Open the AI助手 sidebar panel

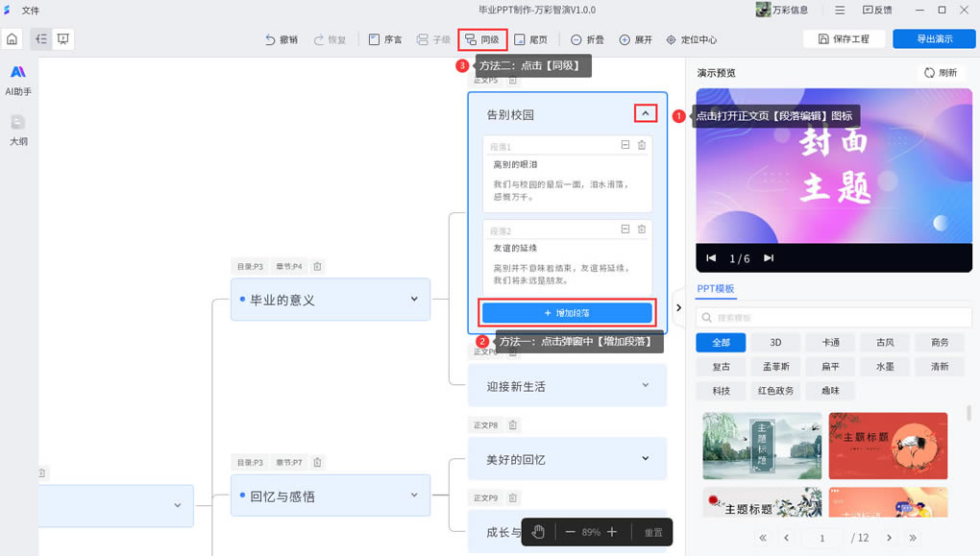click(x=17, y=80)
